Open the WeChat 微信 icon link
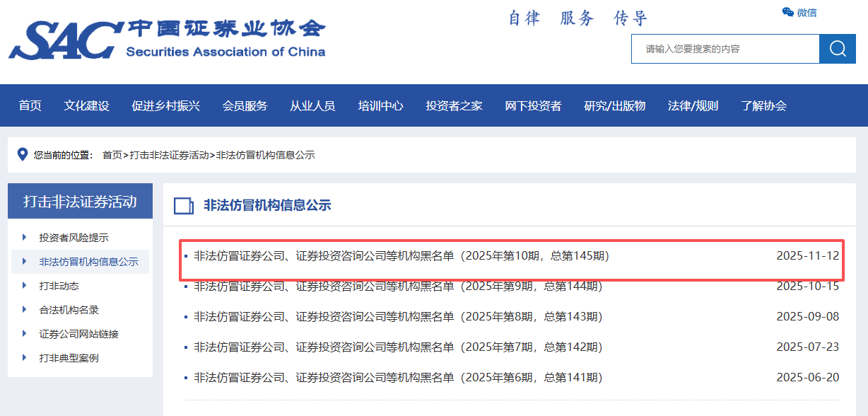Screen dimensions: 868x416 click(x=799, y=12)
